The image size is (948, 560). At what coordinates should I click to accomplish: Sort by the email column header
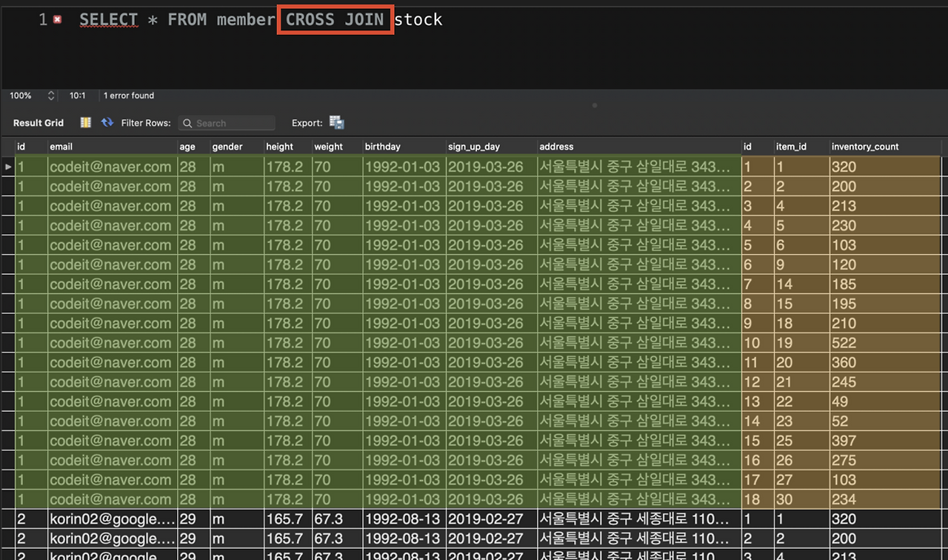[113, 147]
